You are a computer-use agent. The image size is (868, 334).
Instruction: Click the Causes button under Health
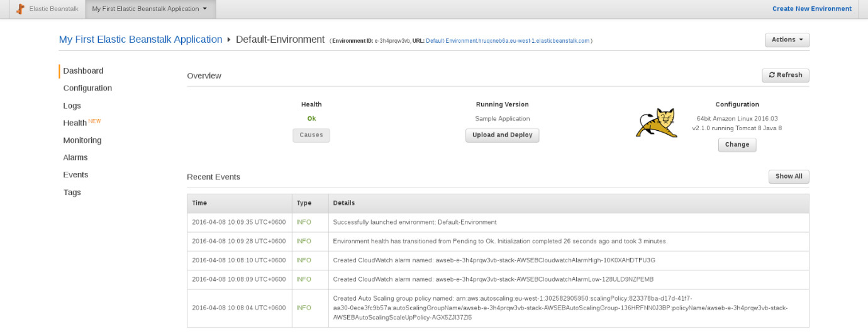click(311, 135)
